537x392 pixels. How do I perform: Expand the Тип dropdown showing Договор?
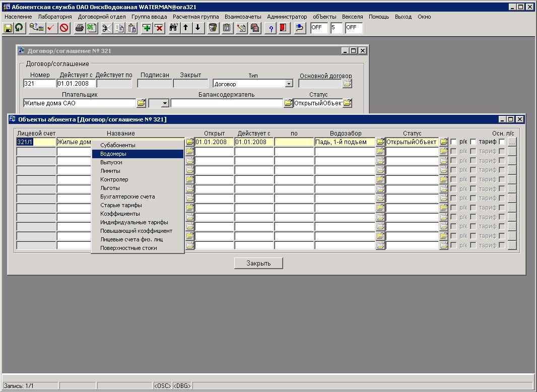point(289,84)
